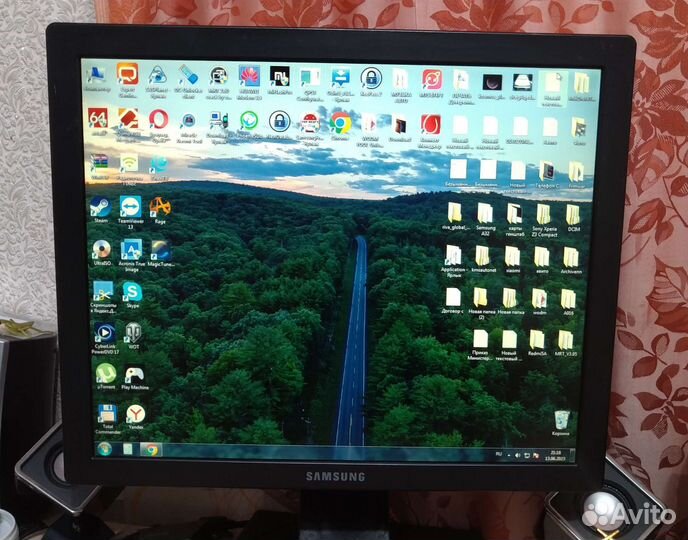The image size is (688, 540).
Task: Open TeamViewer 13 shortcut
Action: pos(131,212)
